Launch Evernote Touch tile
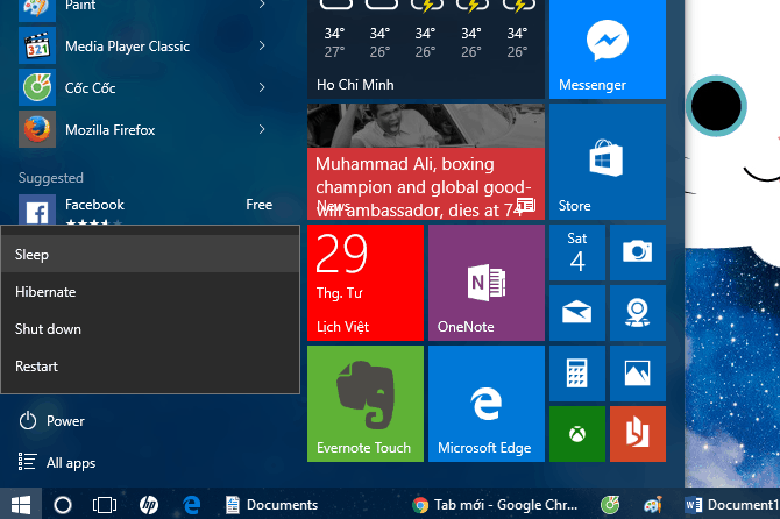 365,403
